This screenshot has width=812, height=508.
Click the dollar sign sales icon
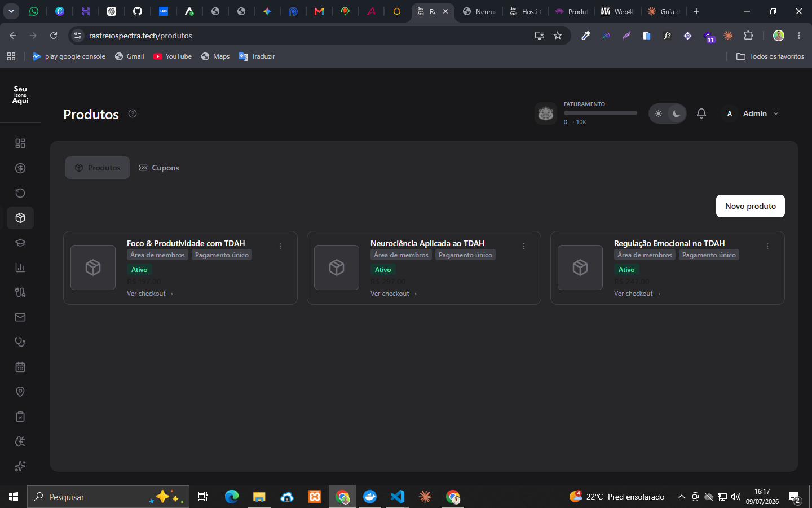pos(20,168)
